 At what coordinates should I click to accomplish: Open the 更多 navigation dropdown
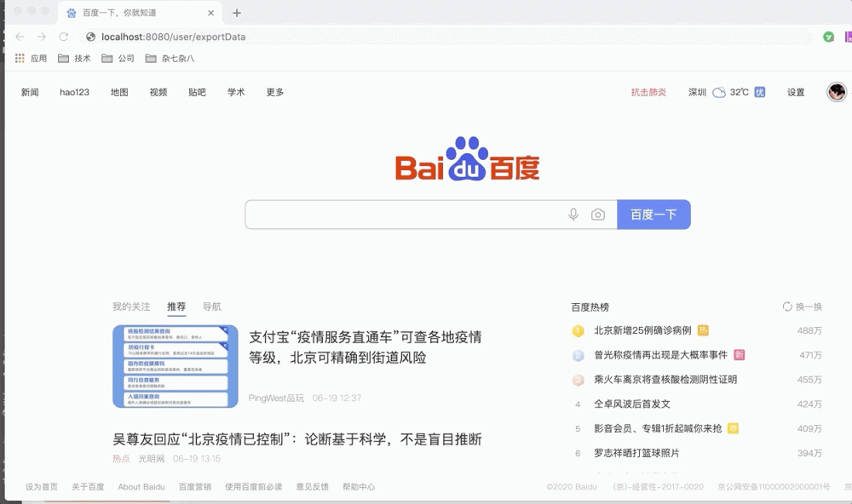coord(274,92)
